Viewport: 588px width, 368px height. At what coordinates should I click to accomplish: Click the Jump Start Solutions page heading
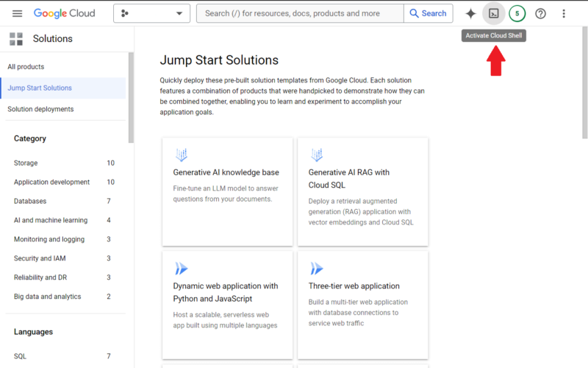(219, 60)
